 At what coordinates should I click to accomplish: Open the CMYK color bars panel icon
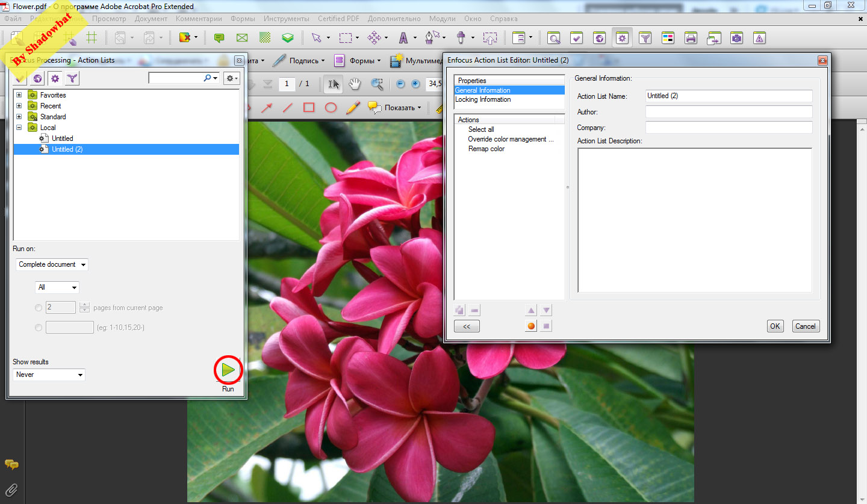[668, 38]
